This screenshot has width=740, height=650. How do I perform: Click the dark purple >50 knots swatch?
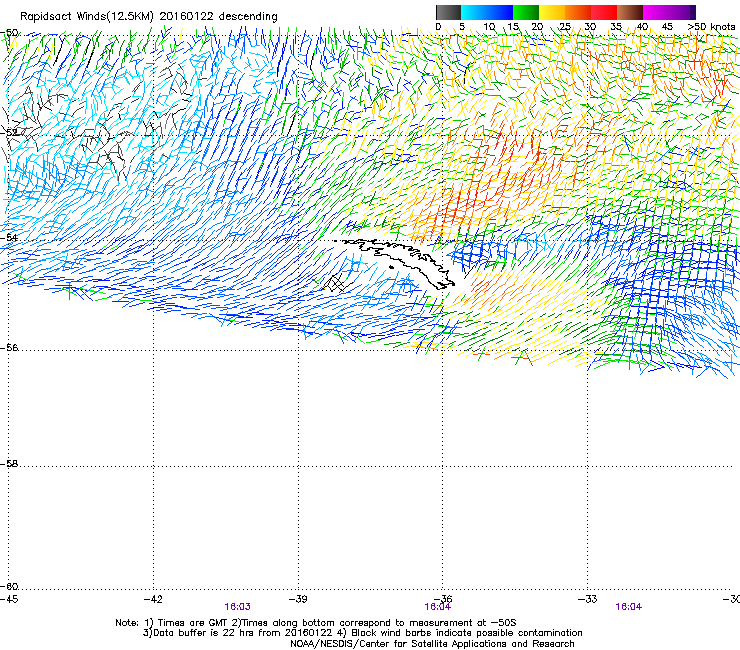(693, 12)
